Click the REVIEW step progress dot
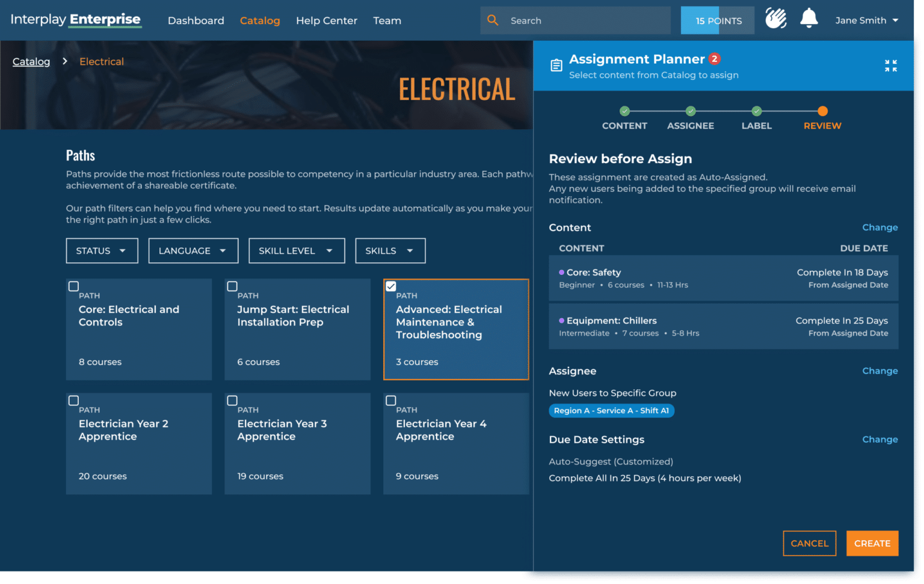Screen dimensions: 924x584 click(x=822, y=111)
